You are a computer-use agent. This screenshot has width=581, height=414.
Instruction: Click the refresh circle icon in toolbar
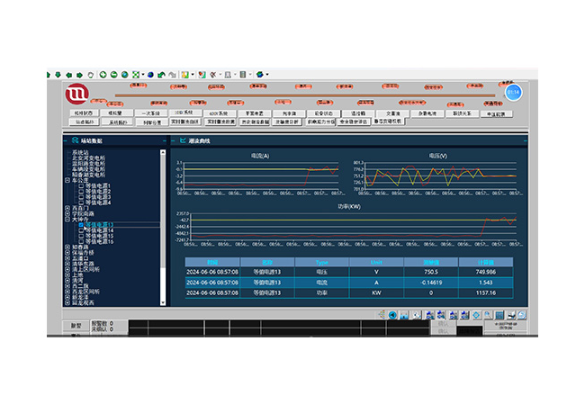pyautogui.click(x=90, y=75)
